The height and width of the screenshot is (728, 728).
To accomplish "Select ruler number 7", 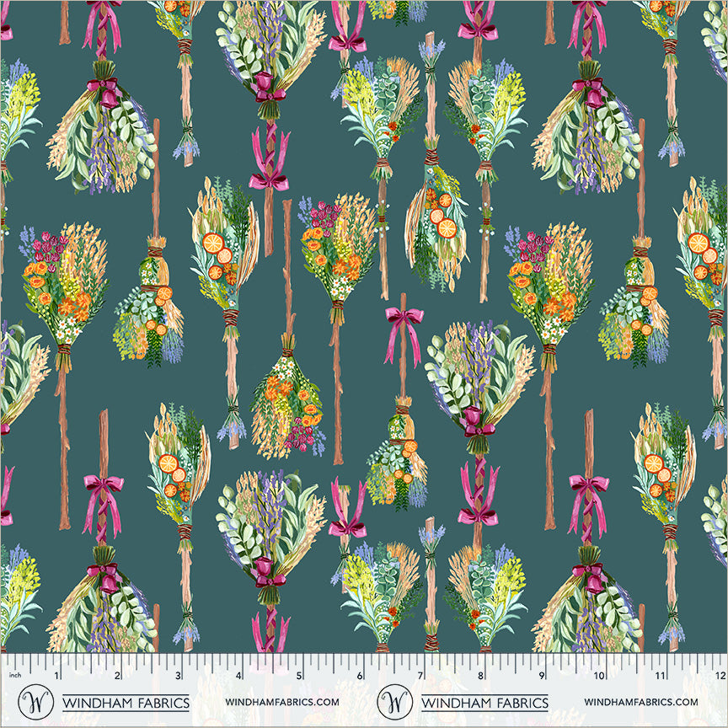I will pos(420,675).
